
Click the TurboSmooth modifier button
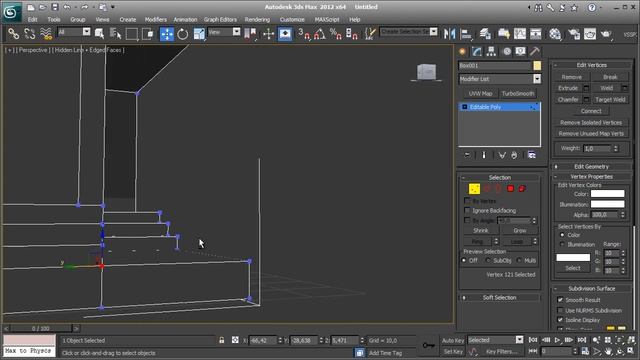518,94
